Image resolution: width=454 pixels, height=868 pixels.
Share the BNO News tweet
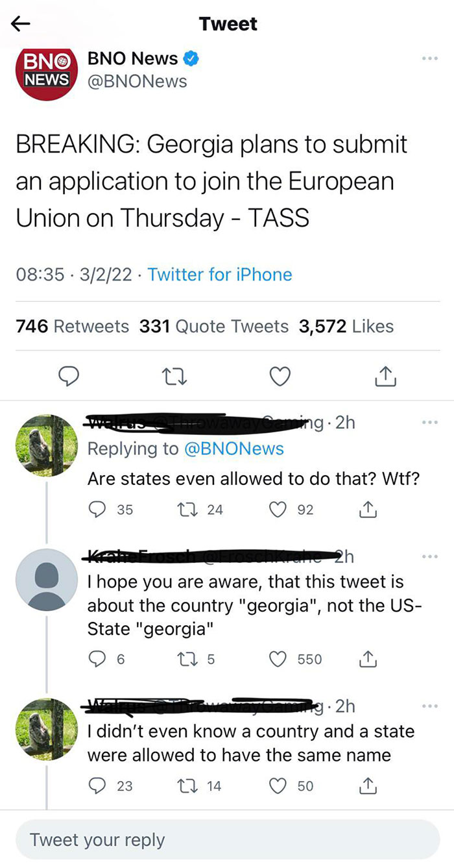tap(385, 376)
